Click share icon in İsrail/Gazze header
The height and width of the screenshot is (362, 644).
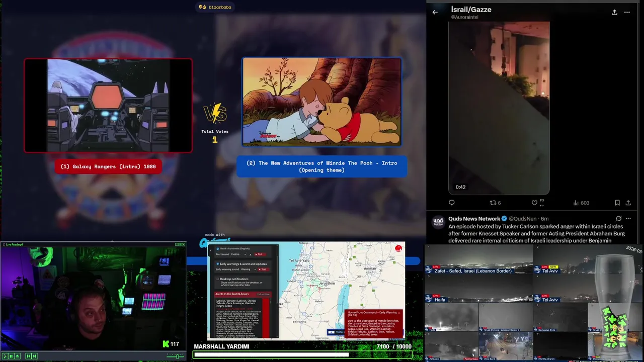pos(614,12)
